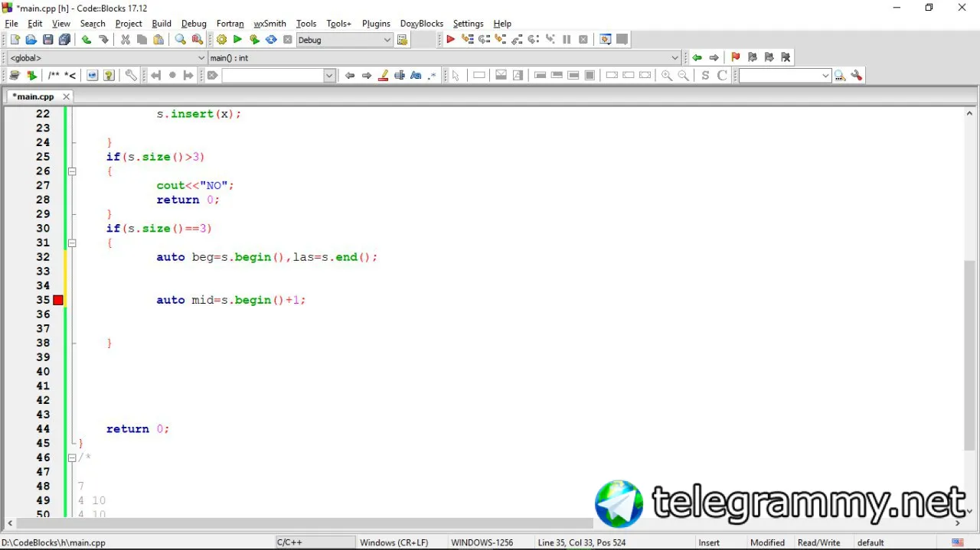This screenshot has width=980, height=550.
Task: Click the New file icon
Action: [15, 40]
